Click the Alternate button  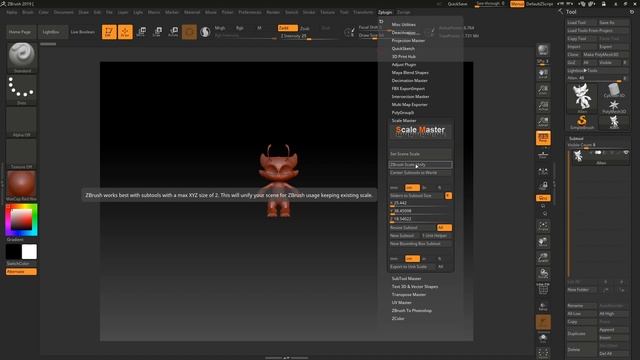pos(21,272)
